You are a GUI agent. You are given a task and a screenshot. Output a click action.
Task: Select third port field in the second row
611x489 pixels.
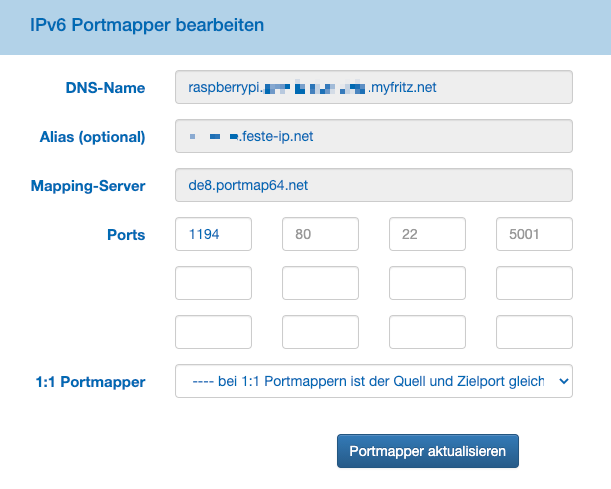(427, 283)
